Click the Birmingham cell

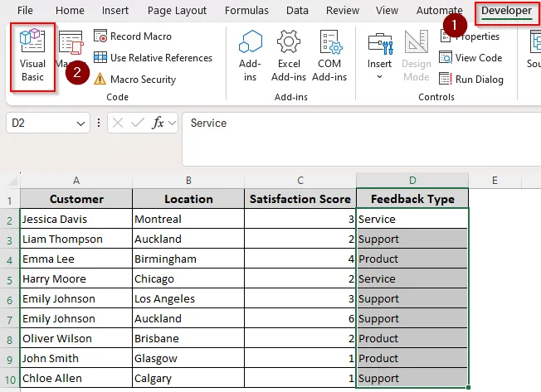(188, 259)
